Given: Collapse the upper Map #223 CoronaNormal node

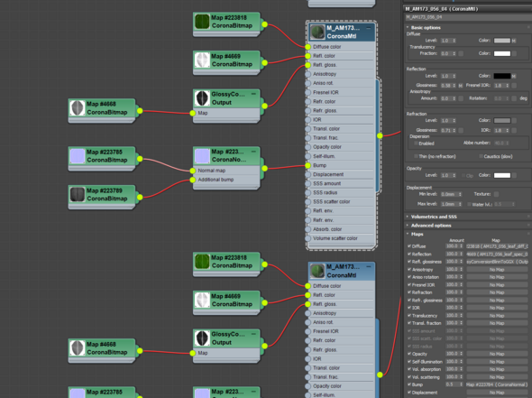Looking at the screenshot, I should [253, 152].
